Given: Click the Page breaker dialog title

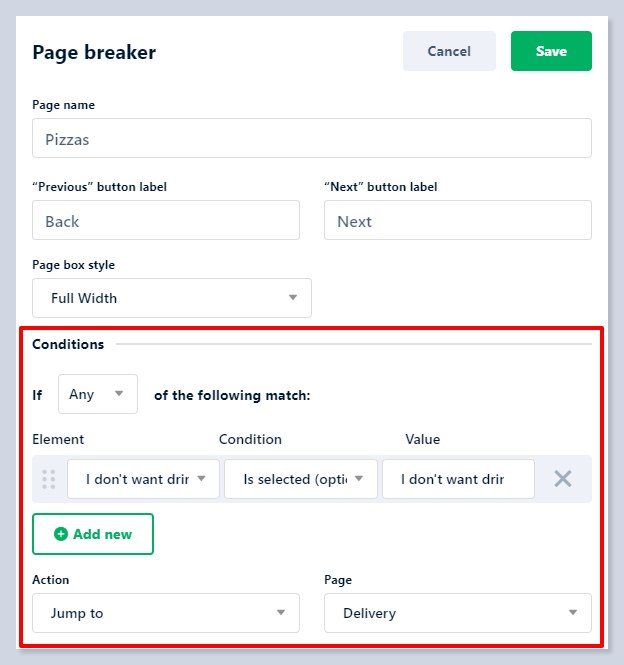Looking at the screenshot, I should click(94, 52).
